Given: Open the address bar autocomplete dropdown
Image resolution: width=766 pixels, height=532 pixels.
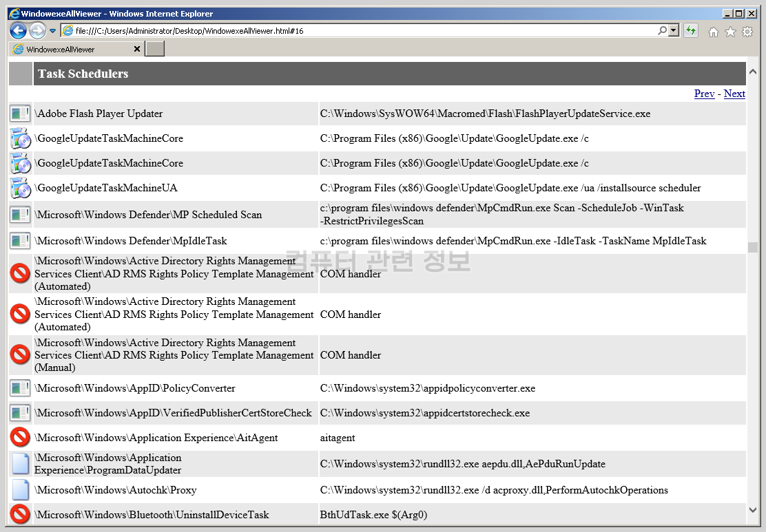Looking at the screenshot, I should tap(674, 31).
